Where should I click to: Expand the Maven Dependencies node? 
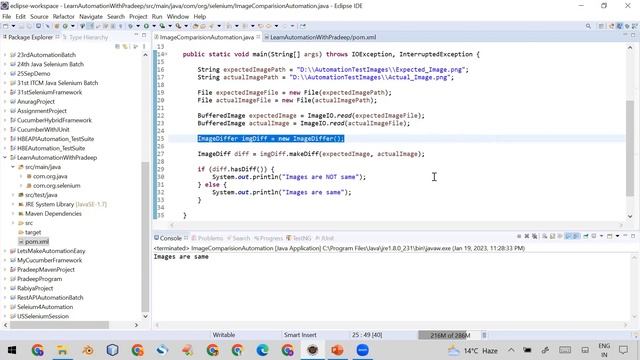[x=13, y=213]
